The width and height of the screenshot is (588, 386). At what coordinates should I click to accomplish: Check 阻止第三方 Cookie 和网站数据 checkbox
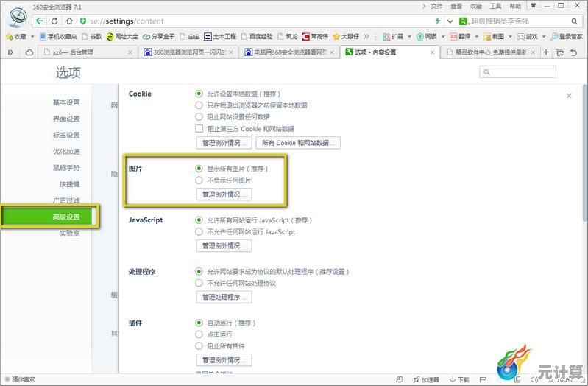point(199,128)
